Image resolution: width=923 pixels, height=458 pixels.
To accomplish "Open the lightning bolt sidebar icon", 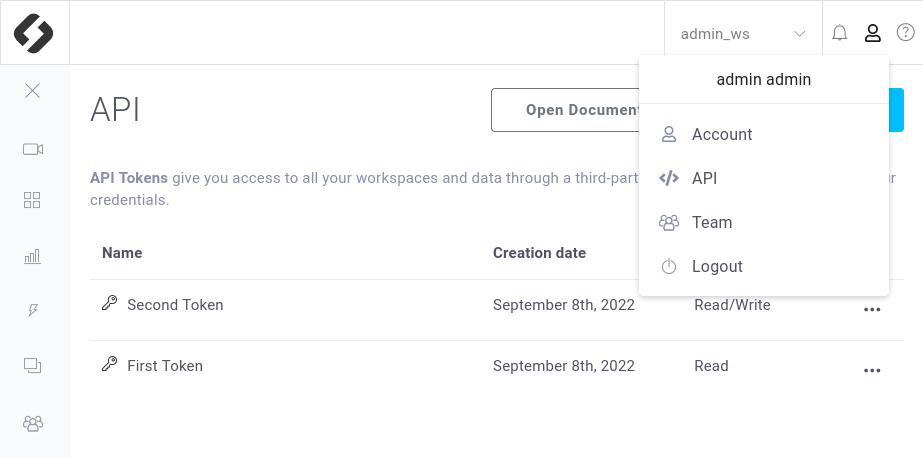I will pyautogui.click(x=33, y=310).
